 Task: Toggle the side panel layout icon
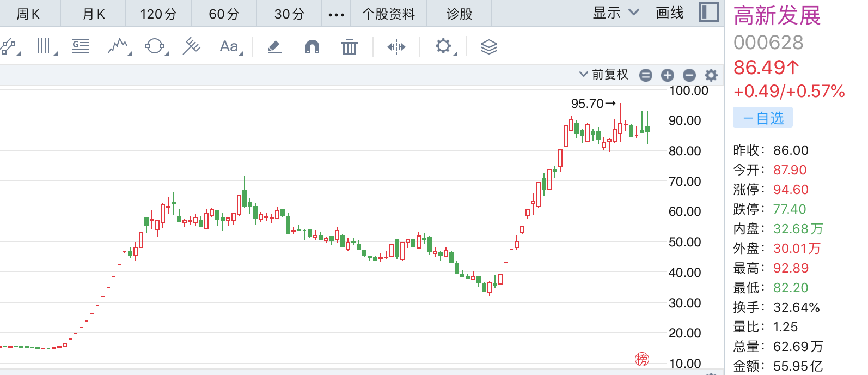tap(709, 12)
